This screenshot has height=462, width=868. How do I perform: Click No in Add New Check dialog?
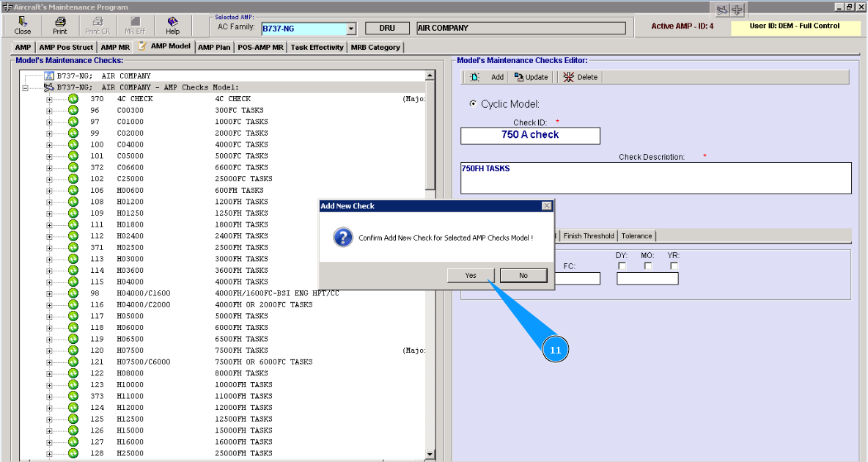click(x=523, y=275)
